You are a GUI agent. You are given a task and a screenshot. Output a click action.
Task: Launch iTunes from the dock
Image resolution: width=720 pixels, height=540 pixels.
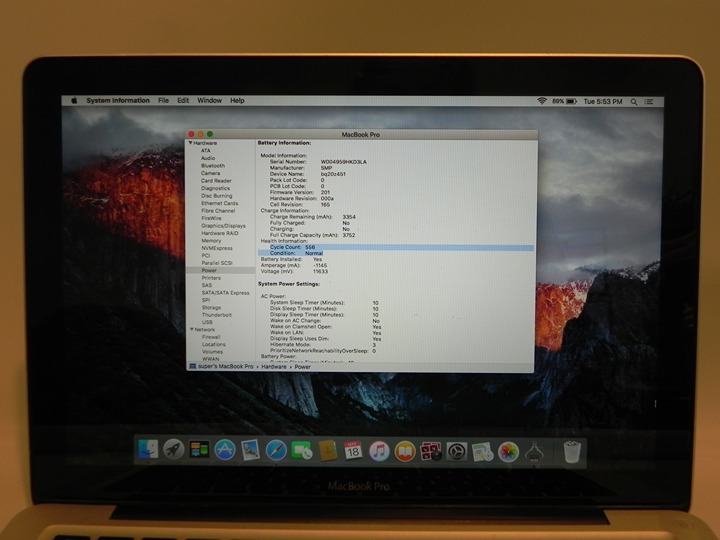[x=379, y=451]
